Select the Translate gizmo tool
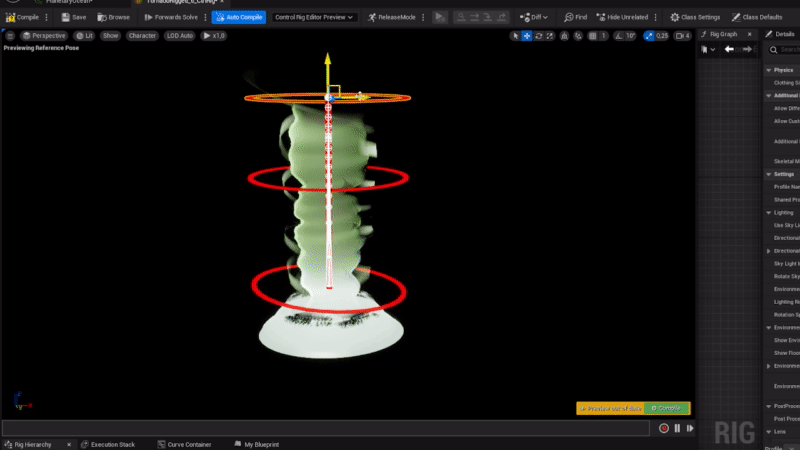Image resolution: width=800 pixels, height=450 pixels. coord(527,36)
